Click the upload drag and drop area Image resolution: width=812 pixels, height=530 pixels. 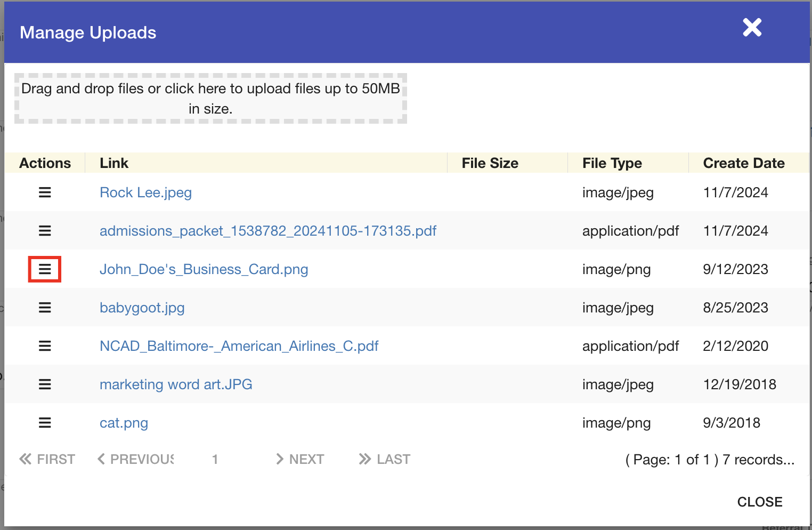210,99
